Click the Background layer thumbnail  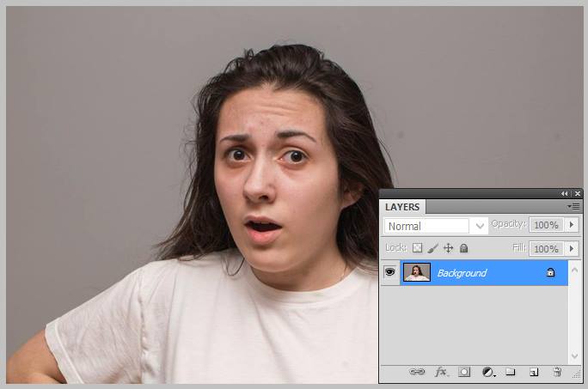click(x=417, y=272)
